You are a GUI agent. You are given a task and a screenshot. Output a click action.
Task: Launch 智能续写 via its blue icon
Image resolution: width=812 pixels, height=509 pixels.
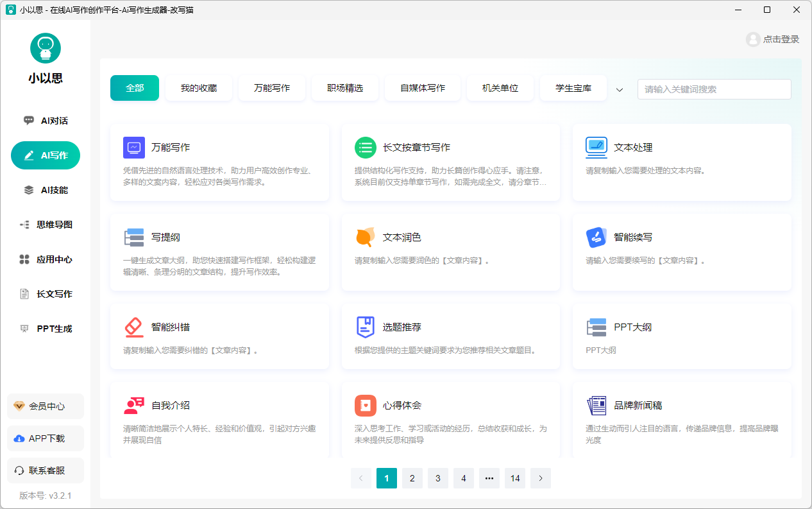click(596, 237)
